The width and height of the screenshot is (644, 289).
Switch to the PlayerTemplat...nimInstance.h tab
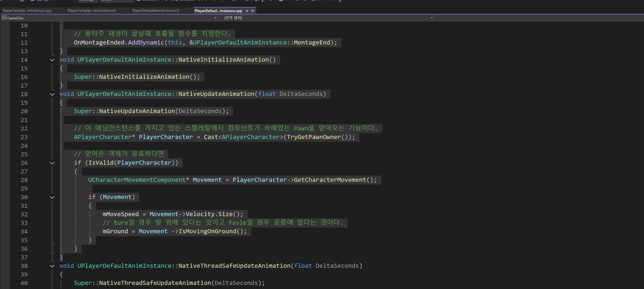click(x=92, y=11)
